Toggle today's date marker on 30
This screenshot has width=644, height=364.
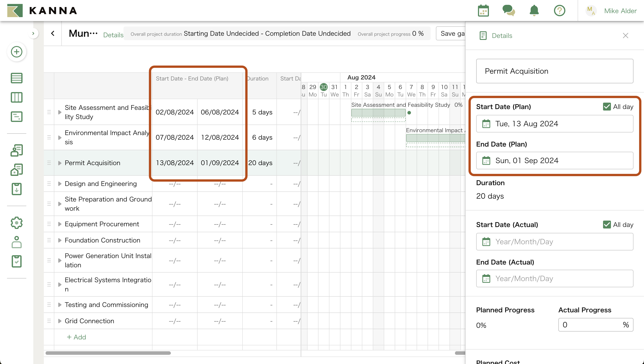tap(324, 87)
